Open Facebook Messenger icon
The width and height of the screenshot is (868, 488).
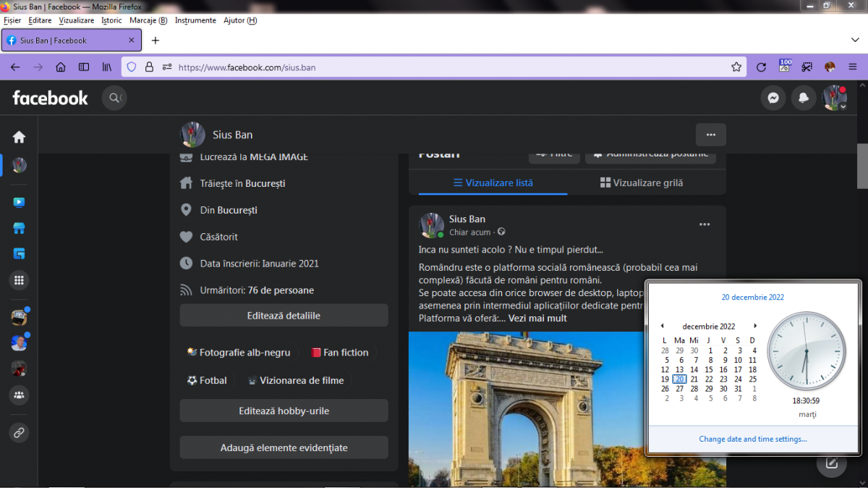pyautogui.click(x=773, y=98)
